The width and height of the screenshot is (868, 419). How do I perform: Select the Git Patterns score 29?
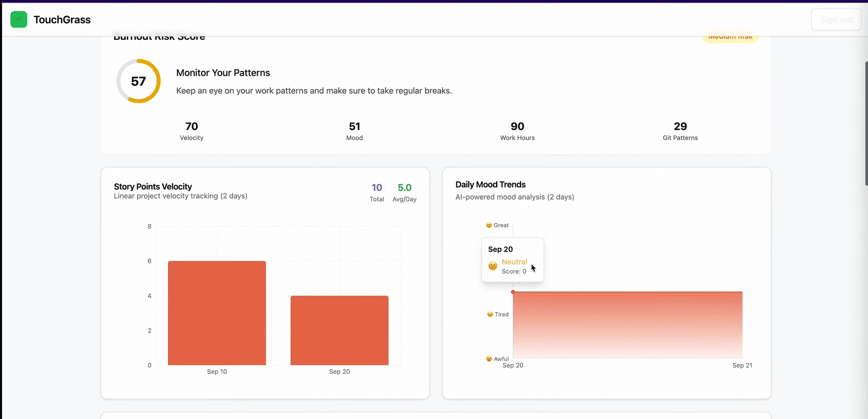point(680,126)
